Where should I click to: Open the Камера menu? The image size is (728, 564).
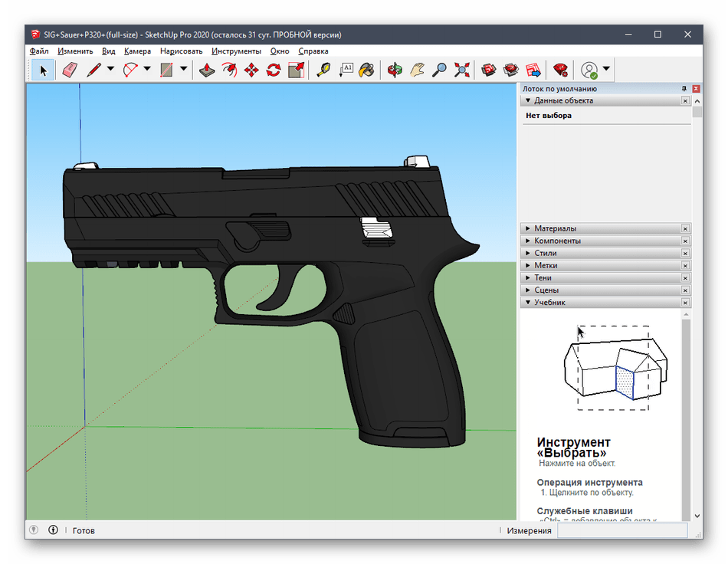(137, 51)
